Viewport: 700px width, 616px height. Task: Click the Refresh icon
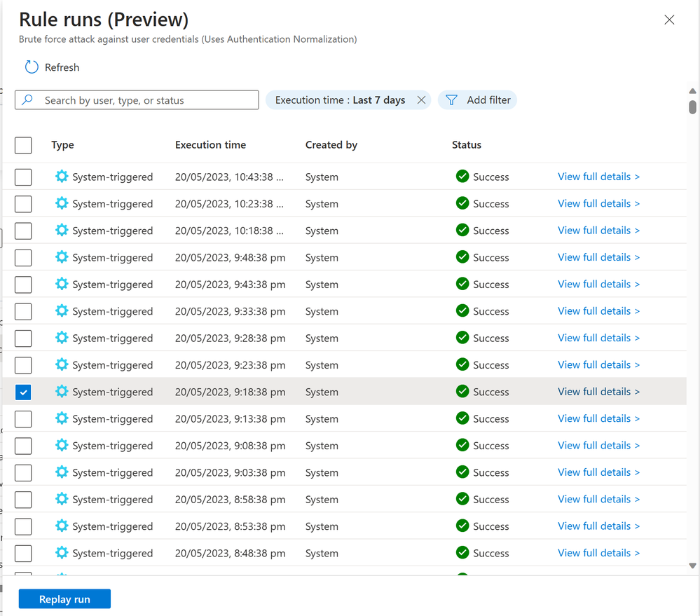click(32, 67)
